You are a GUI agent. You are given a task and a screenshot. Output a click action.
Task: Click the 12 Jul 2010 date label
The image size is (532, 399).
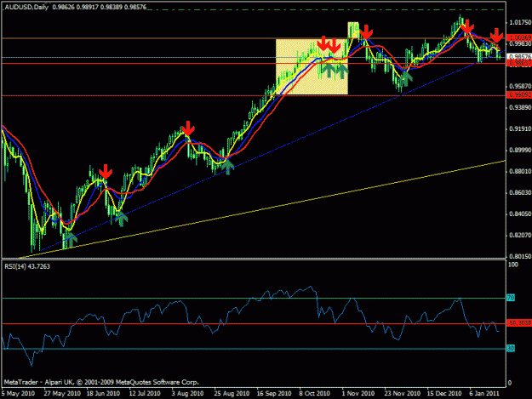point(145,394)
